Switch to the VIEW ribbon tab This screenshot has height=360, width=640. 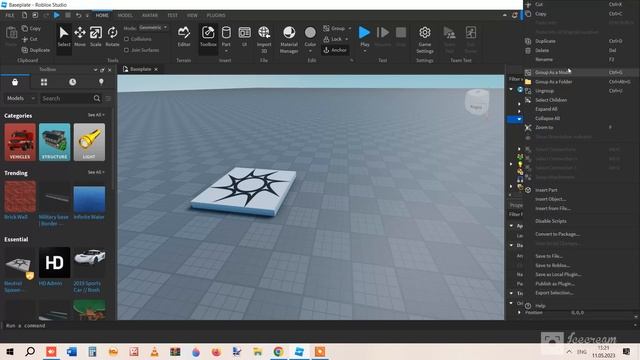click(192, 15)
